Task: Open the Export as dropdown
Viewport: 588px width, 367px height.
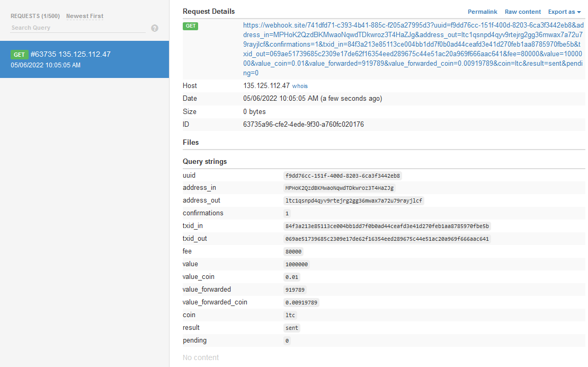Action: [x=564, y=12]
